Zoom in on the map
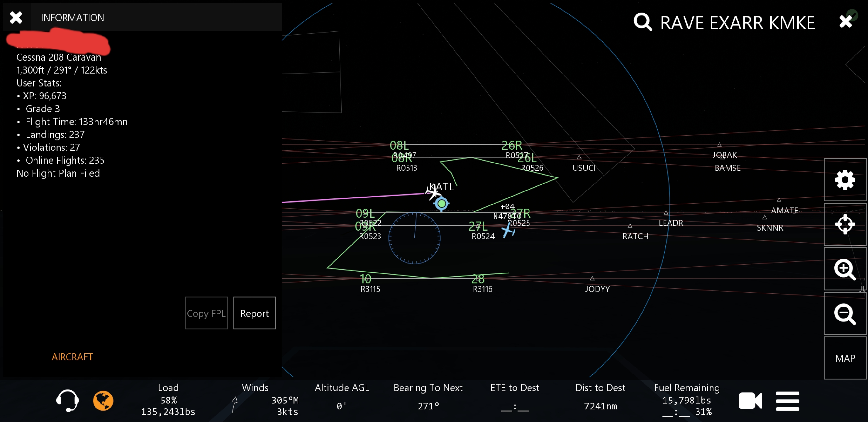 (x=845, y=269)
